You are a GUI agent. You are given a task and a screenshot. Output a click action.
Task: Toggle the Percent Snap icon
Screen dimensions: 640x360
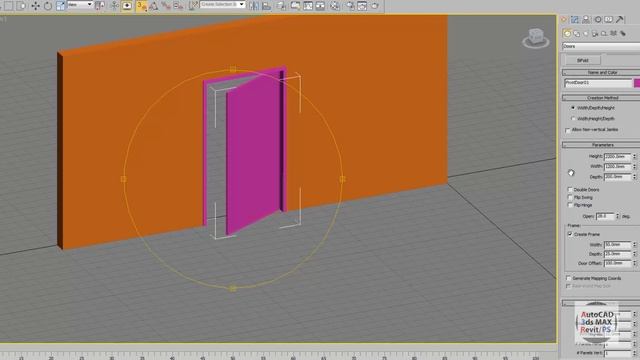(166, 6)
